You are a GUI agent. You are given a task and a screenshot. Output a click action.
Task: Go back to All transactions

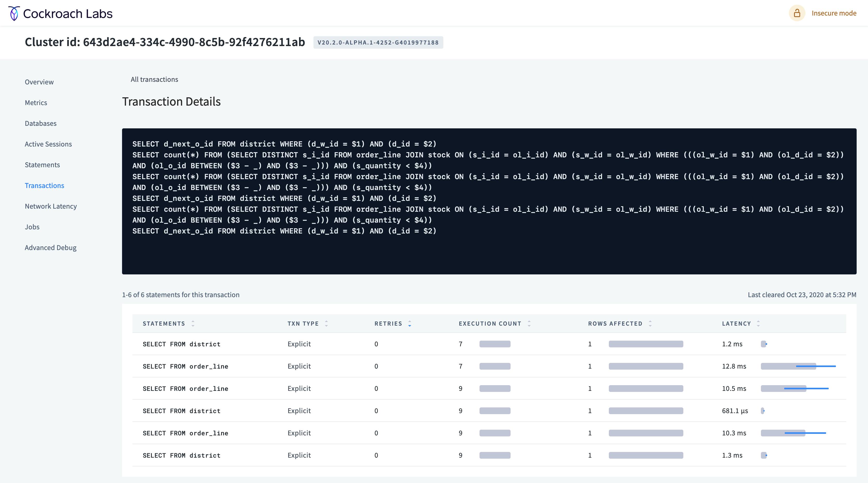pyautogui.click(x=154, y=79)
